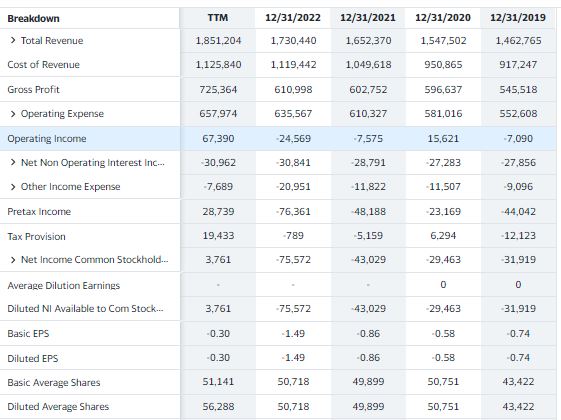Expand the Other Income Expense row

tap(13, 187)
